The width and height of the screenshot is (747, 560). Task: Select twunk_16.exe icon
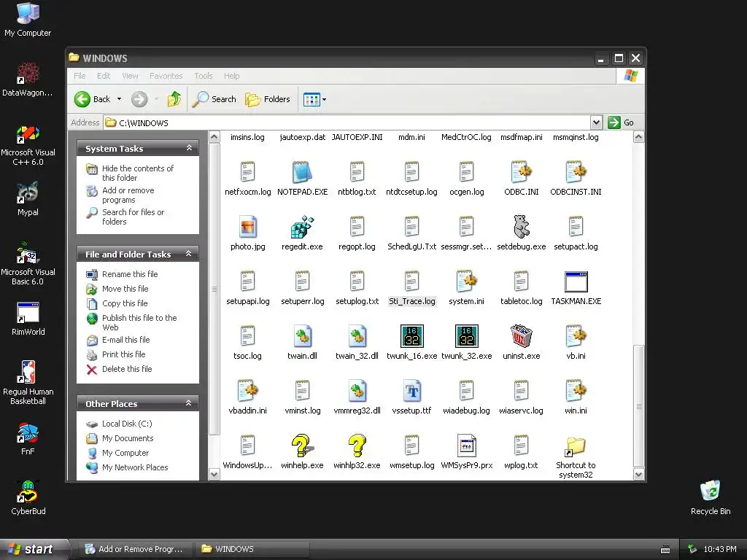pyautogui.click(x=411, y=336)
